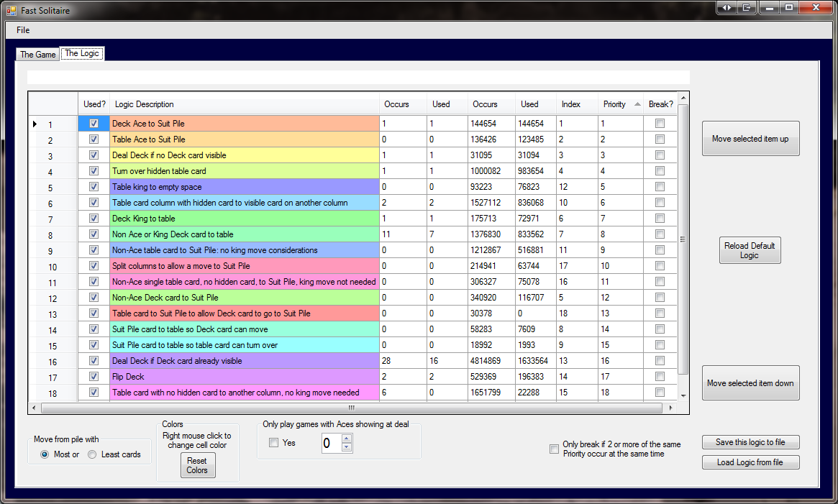This screenshot has width=838, height=504.
Task: Click row header number 18
Action: (53, 393)
